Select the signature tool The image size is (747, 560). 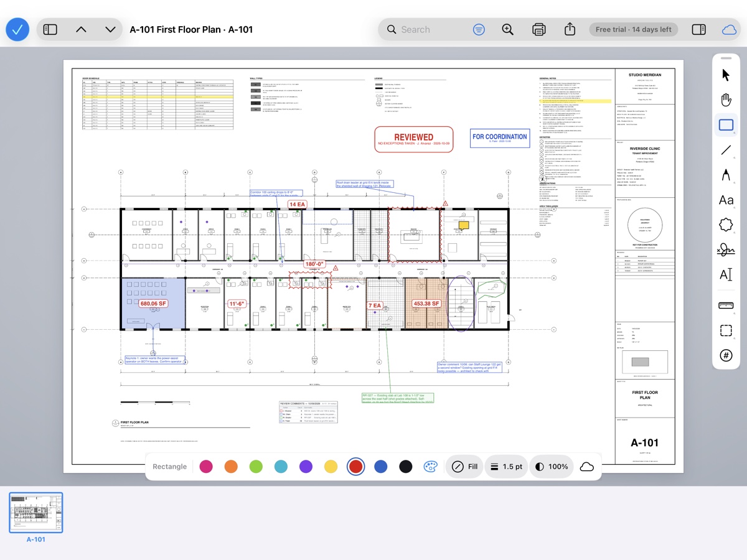click(726, 250)
